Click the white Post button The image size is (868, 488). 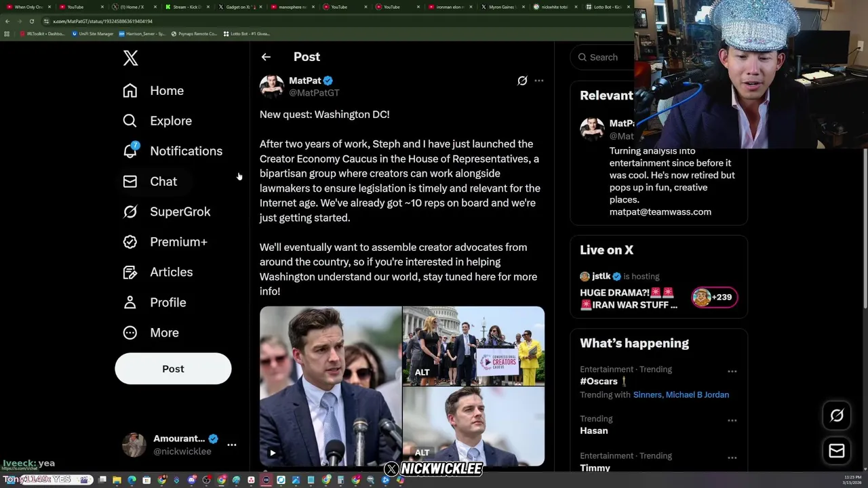coord(173,369)
